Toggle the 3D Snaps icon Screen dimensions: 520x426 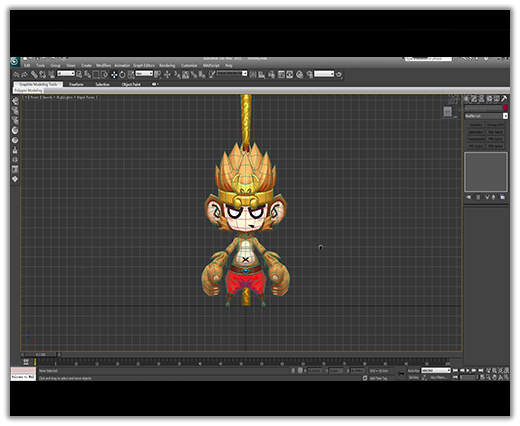click(x=177, y=75)
